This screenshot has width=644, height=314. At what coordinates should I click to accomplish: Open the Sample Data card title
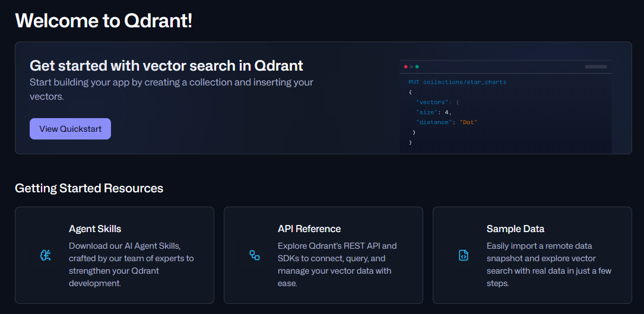click(x=515, y=229)
